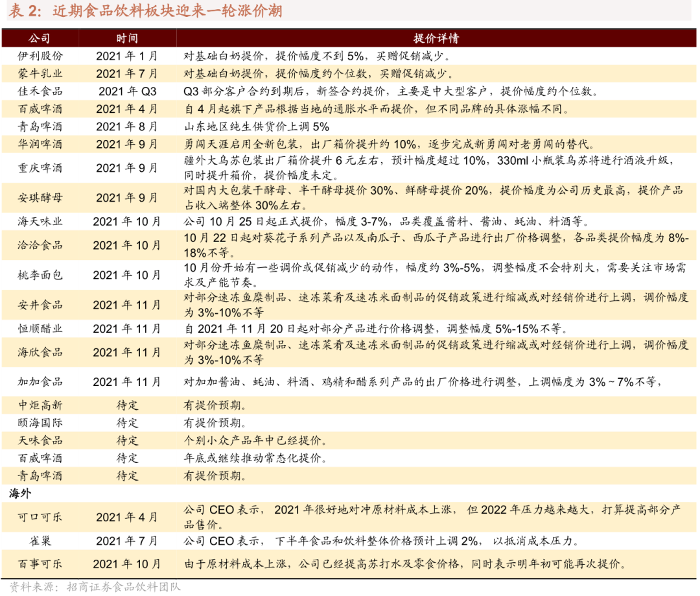The image size is (700, 596).
Task: Click detail 由于原材料成本上涨 in 百事可乐 row
Action: point(235,564)
